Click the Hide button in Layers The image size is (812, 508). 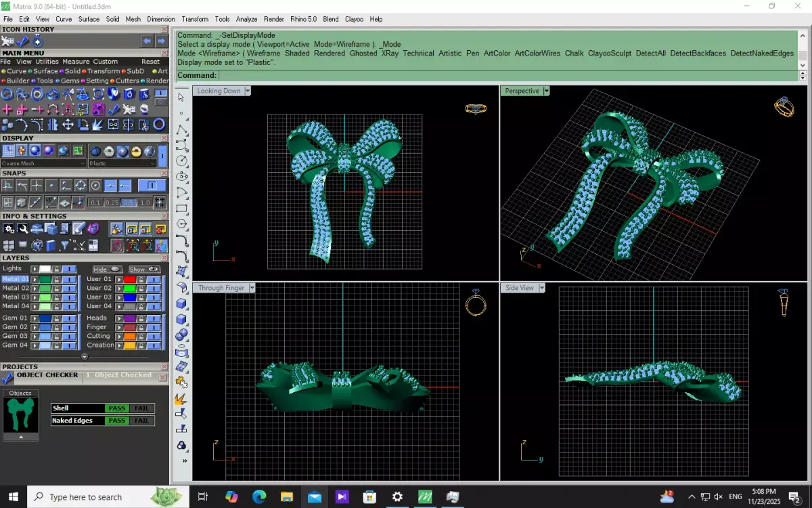click(x=108, y=269)
